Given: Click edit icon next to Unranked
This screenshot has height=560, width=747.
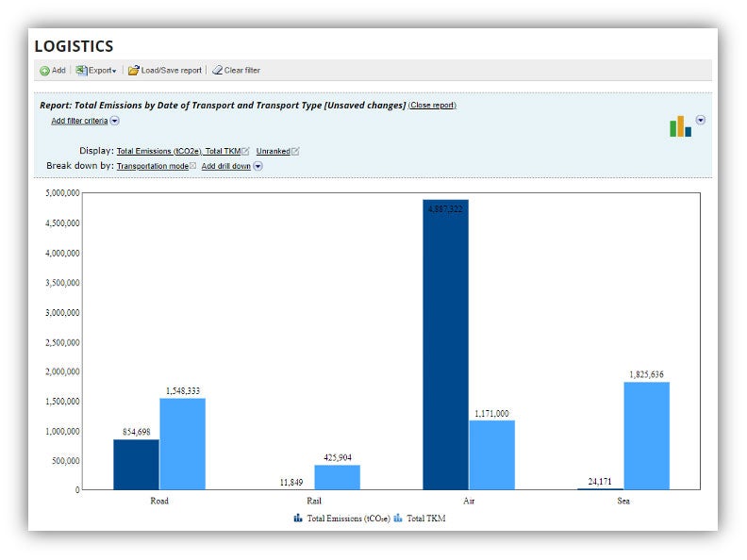Looking at the screenshot, I should coord(295,151).
